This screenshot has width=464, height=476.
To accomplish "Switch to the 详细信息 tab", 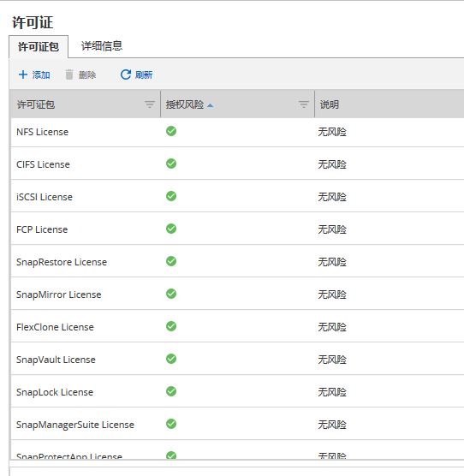I will coord(102,46).
